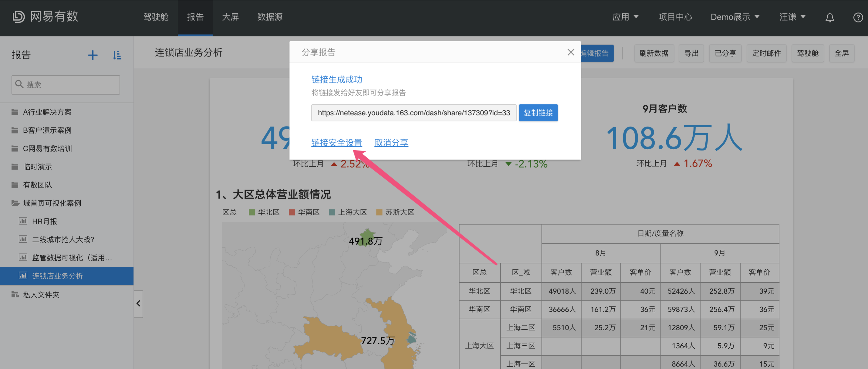Click the 导出 button
Image resolution: width=868 pixels, height=369 pixels.
pos(691,53)
